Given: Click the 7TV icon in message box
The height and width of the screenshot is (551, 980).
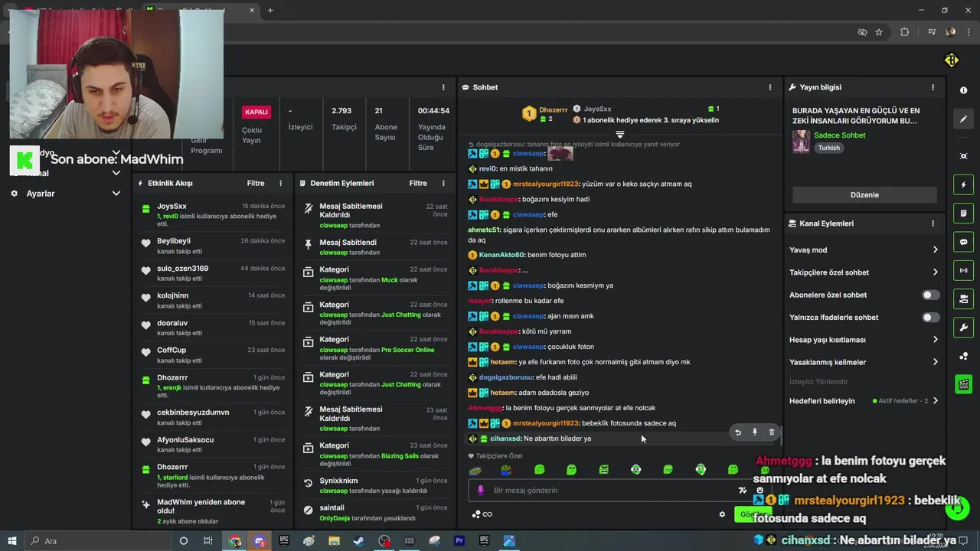Looking at the screenshot, I should tap(742, 491).
